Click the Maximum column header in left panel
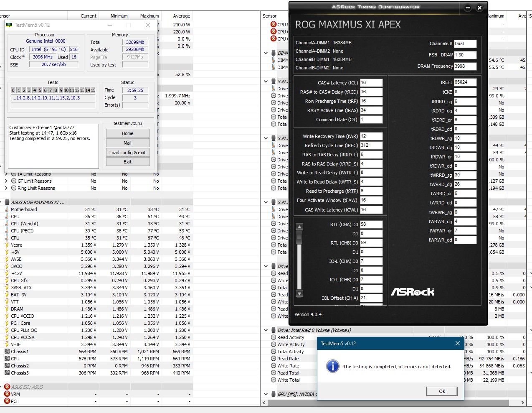The height and width of the screenshot is (413, 532). (149, 16)
